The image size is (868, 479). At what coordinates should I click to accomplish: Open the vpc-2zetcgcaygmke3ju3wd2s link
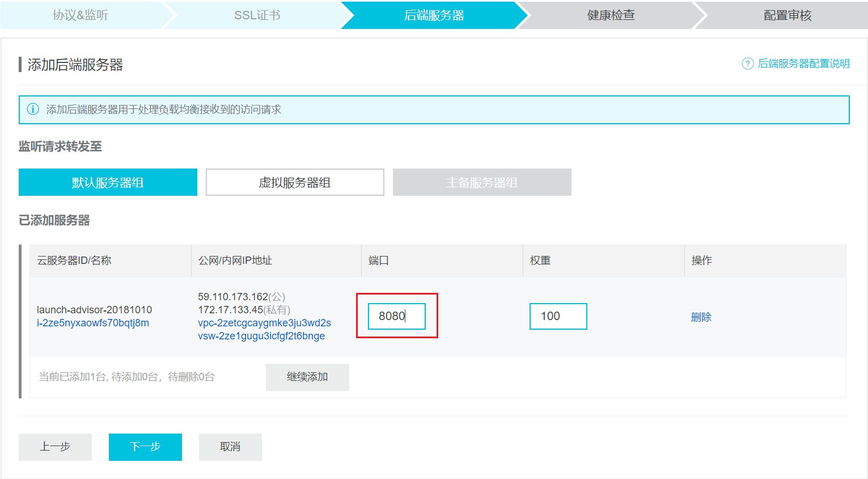[x=264, y=323]
